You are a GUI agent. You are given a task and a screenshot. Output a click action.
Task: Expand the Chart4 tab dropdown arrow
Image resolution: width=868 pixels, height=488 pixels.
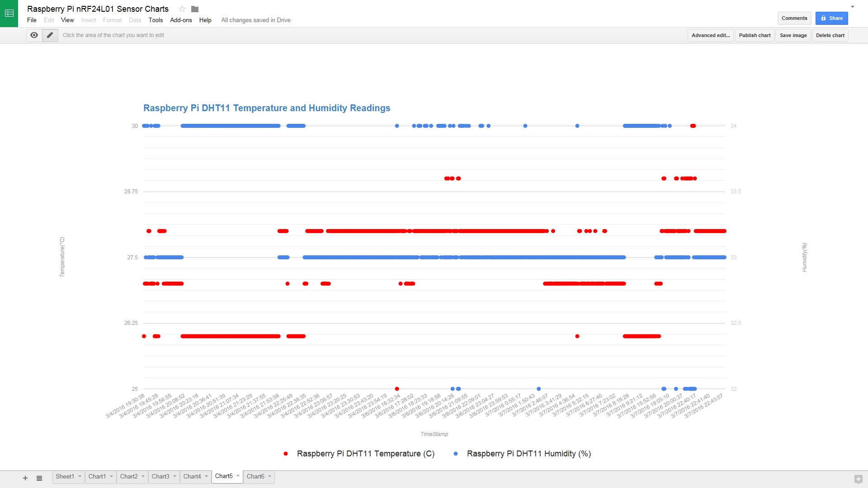coord(206,476)
